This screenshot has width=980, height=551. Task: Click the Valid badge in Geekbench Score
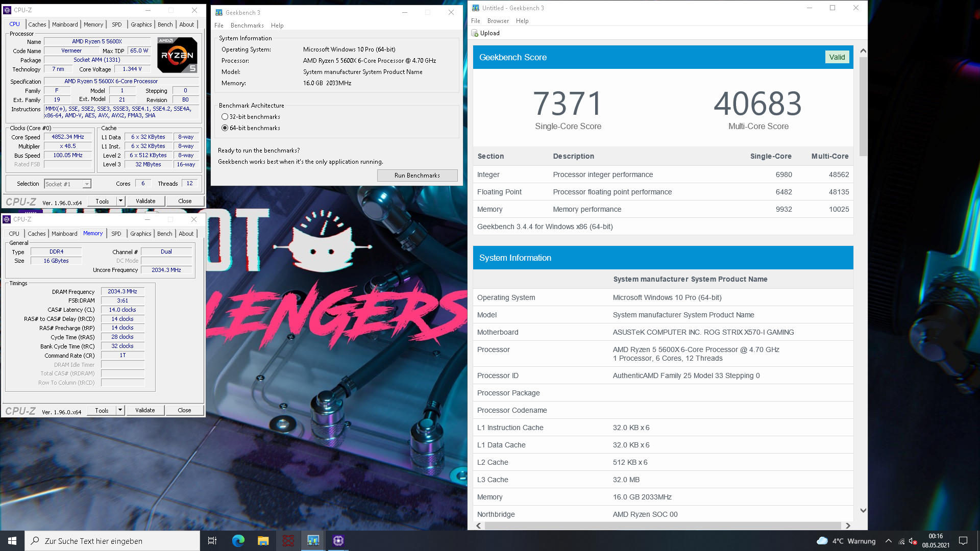[x=837, y=57]
